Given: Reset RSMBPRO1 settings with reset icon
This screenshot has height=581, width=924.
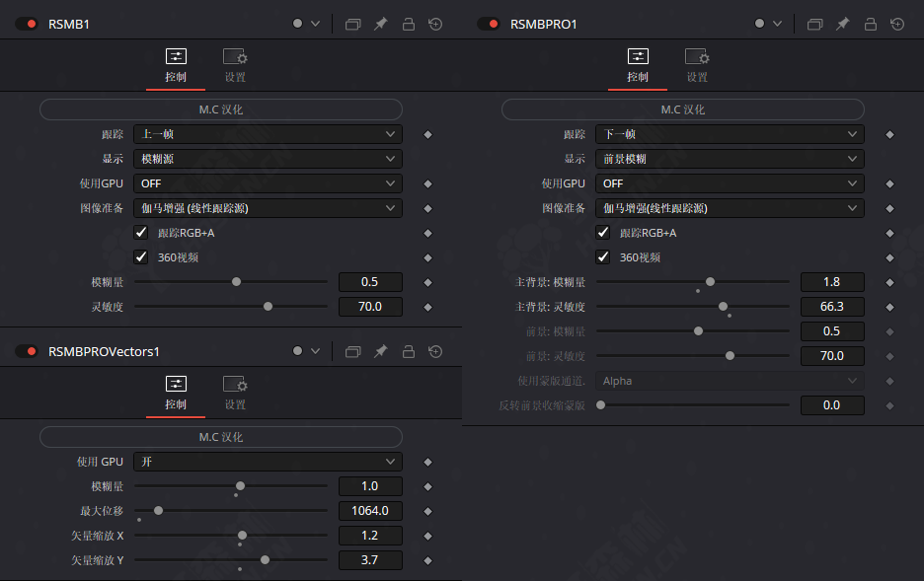Looking at the screenshot, I should [x=897, y=24].
